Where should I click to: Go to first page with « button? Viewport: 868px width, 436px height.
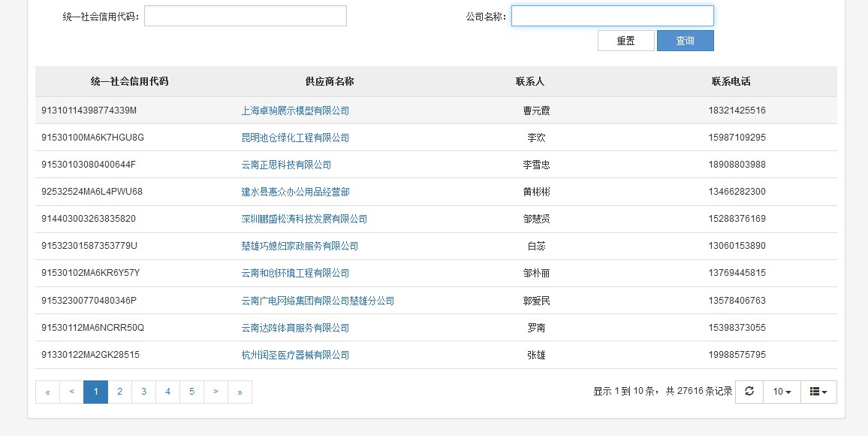[x=47, y=392]
